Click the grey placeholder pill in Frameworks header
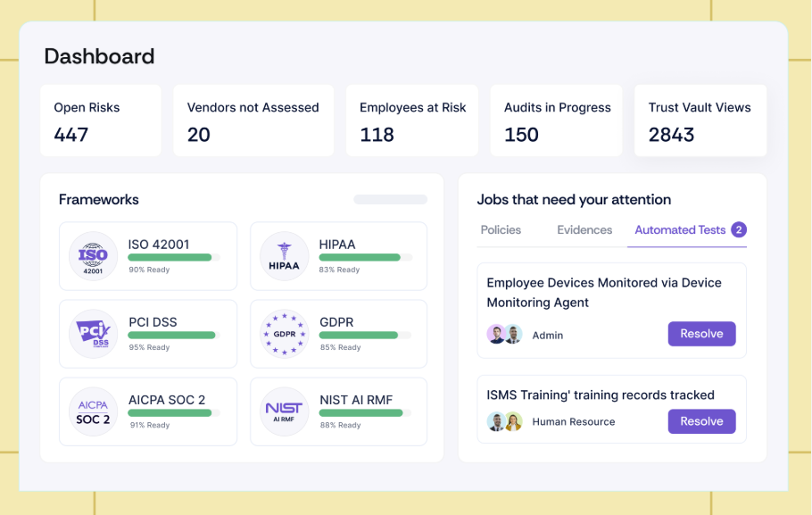This screenshot has height=515, width=812. click(391, 199)
